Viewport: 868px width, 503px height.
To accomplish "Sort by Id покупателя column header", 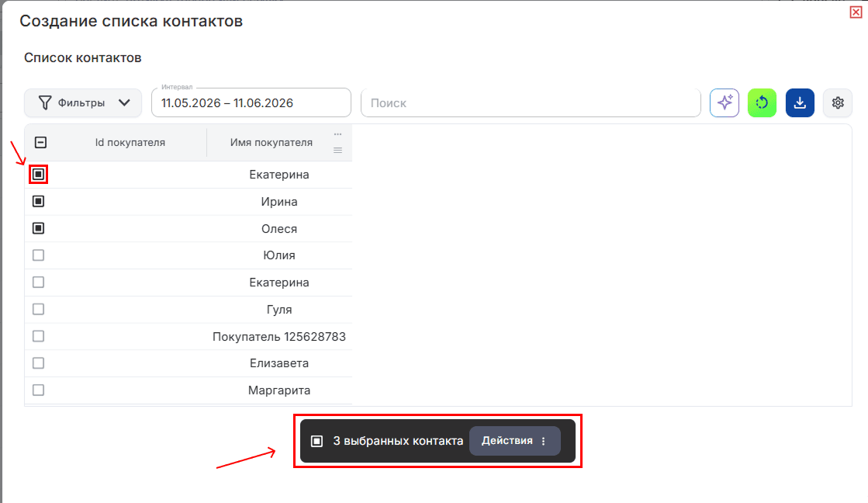I will click(130, 142).
